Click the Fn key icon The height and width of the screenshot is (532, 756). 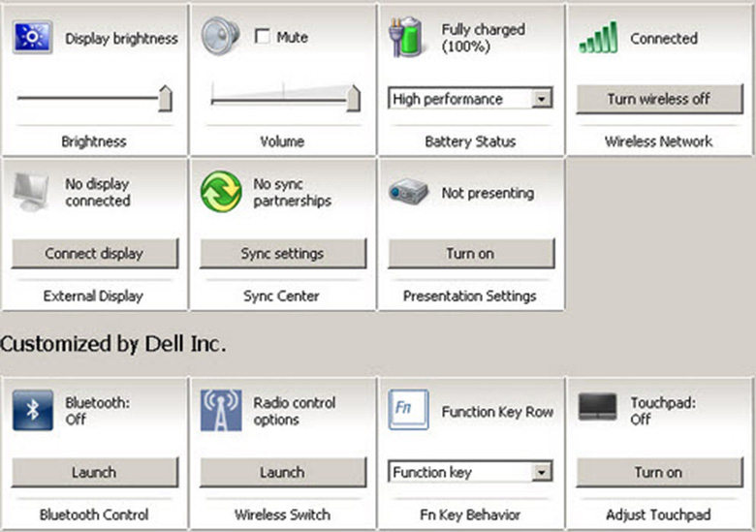(408, 410)
